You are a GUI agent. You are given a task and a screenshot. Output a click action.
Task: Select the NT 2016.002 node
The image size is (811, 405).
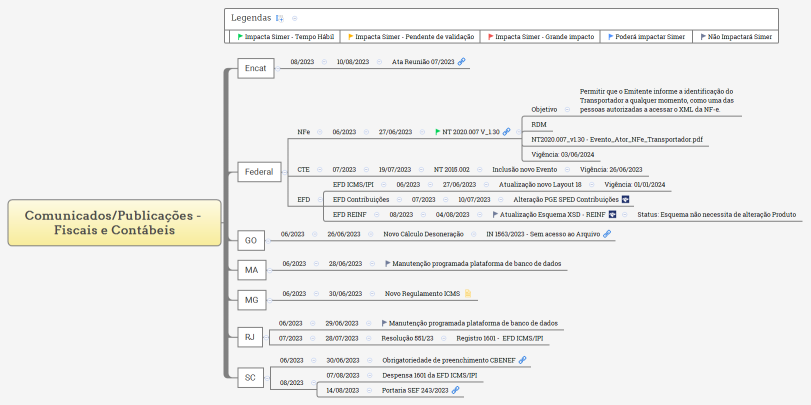[452, 170]
